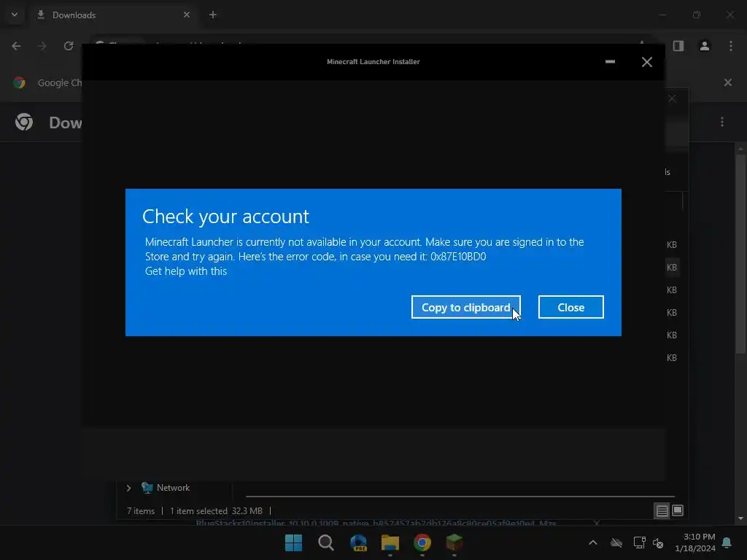Open Minecraft installer from the taskbar
747x560 pixels.
click(x=454, y=542)
